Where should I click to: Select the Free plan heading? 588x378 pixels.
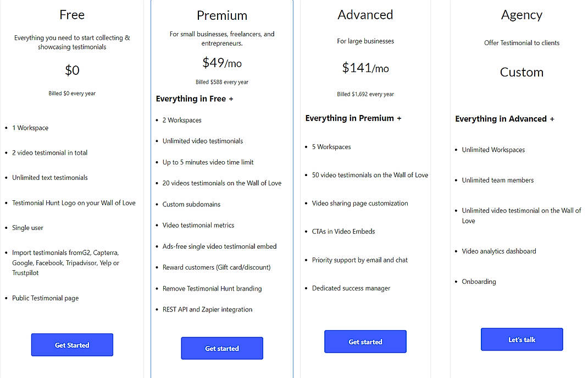pos(72,14)
